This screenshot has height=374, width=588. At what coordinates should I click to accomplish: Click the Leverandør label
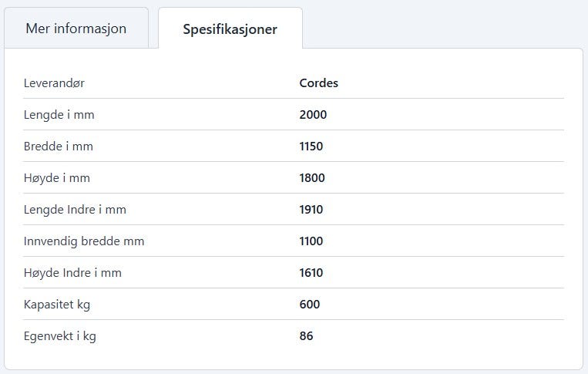54,83
